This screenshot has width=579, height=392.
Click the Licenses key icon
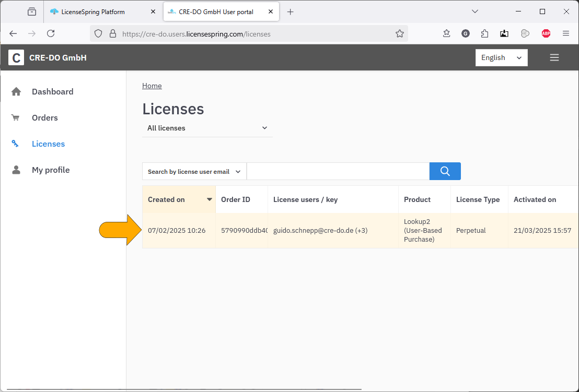(x=15, y=144)
